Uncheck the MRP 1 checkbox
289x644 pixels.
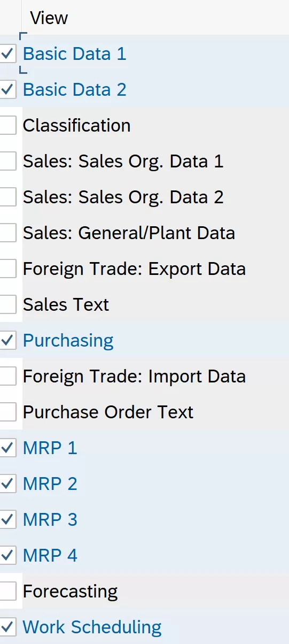(7, 448)
